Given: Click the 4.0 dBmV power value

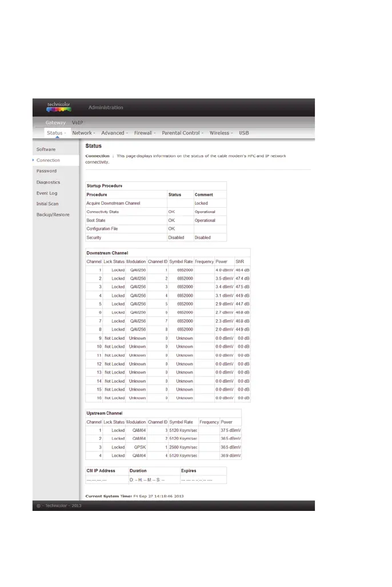Looking at the screenshot, I should 224,270.
